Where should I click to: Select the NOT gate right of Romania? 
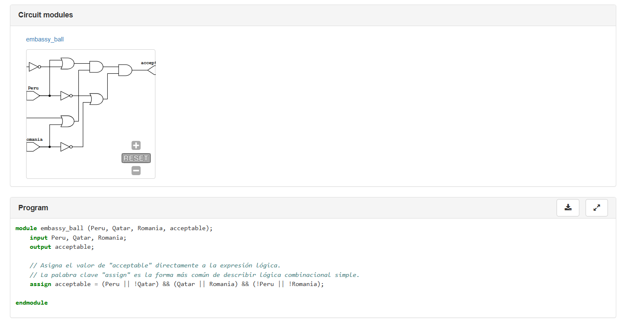click(x=66, y=147)
